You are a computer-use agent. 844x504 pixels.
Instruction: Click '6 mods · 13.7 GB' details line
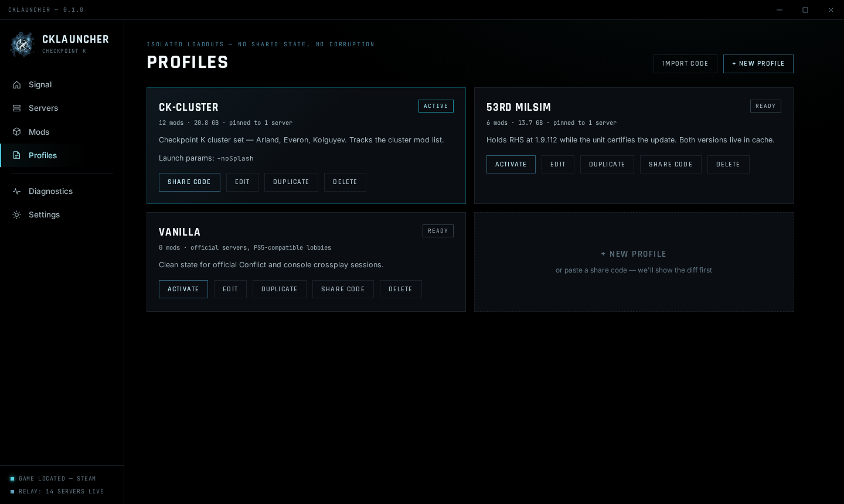[552, 123]
